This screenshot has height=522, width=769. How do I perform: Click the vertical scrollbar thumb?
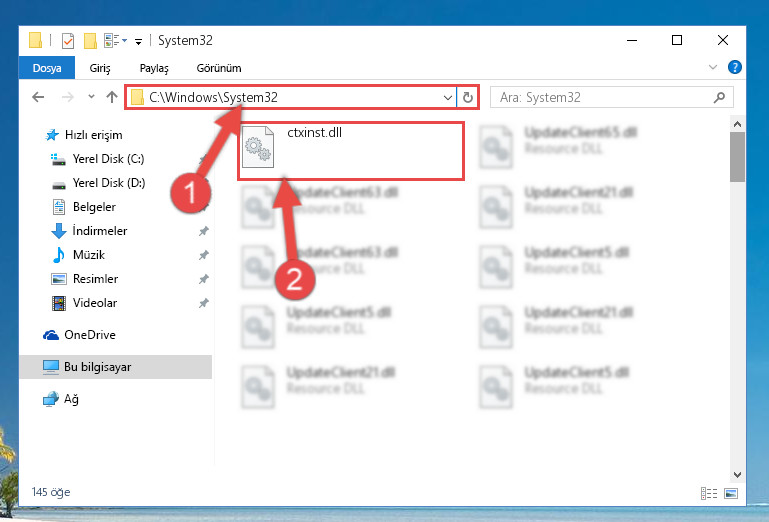(737, 157)
